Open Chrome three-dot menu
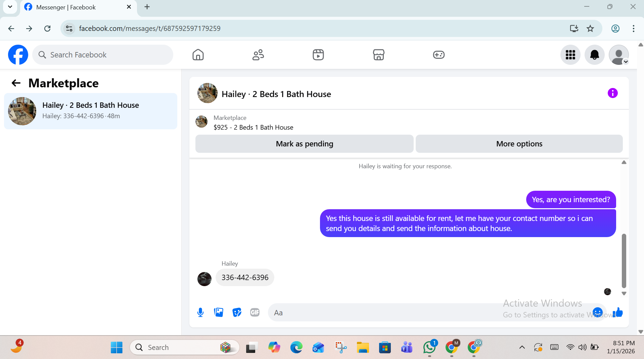Image resolution: width=644 pixels, height=359 pixels. (x=633, y=29)
